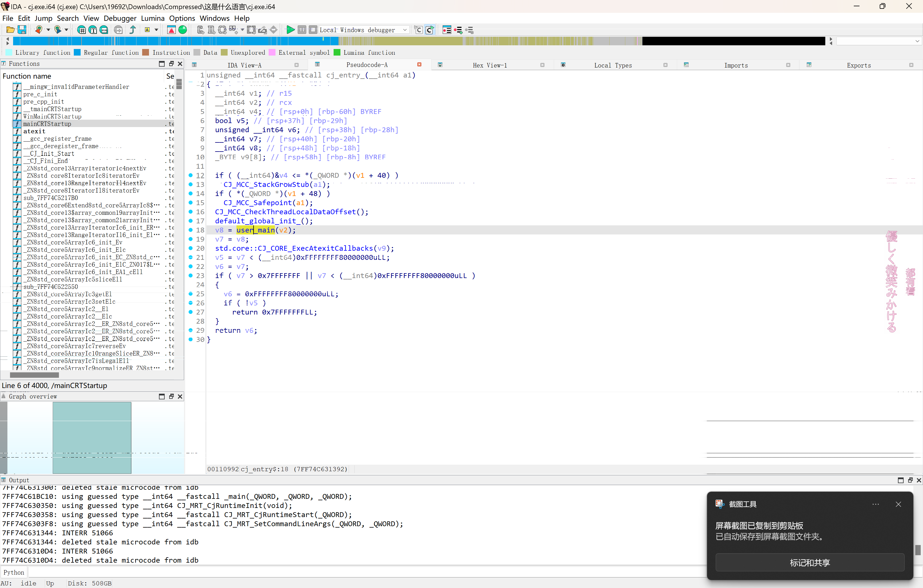
Task: Click the 'C+' add code icon
Action: (201, 30)
